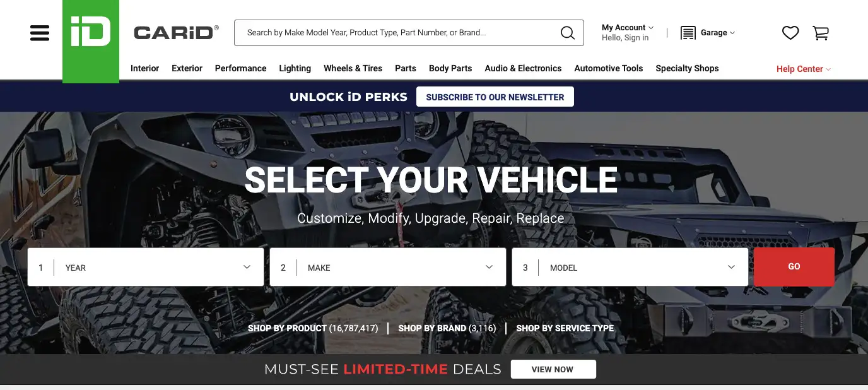Click into the product search field
Image resolution: width=868 pixels, height=390 pixels.
397,33
